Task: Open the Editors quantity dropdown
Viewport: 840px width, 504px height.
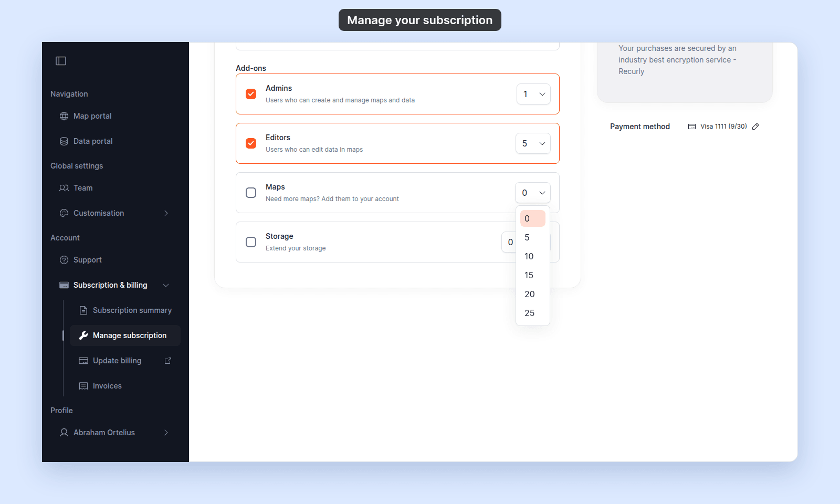Action: click(533, 143)
